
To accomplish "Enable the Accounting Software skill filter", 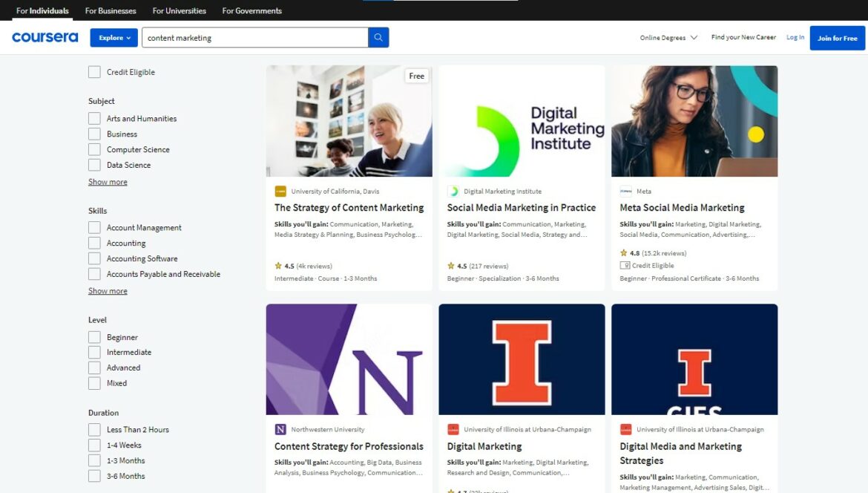I will tap(95, 258).
